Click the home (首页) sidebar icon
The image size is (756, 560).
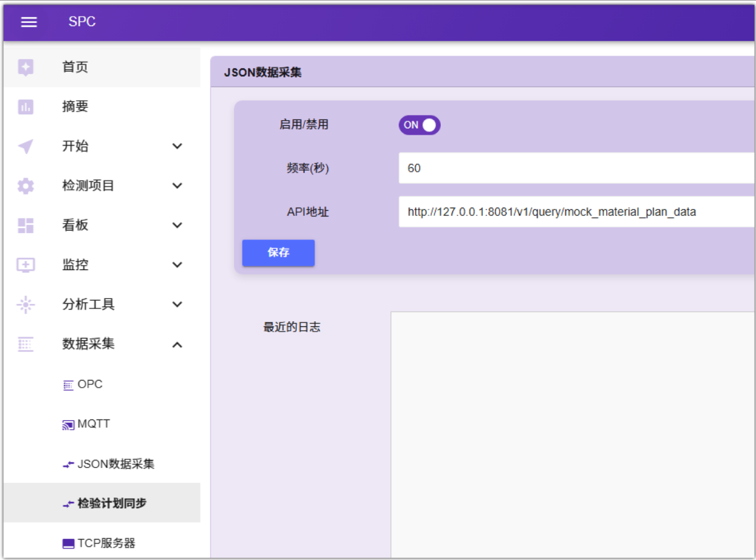click(26, 67)
